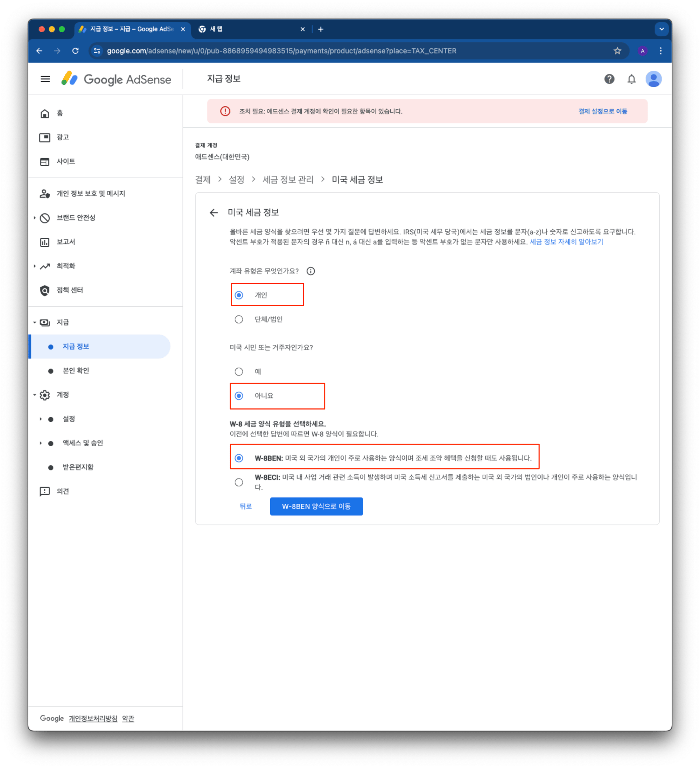The width and height of the screenshot is (700, 768).
Task: Open site information icon in address bar
Action: click(97, 51)
